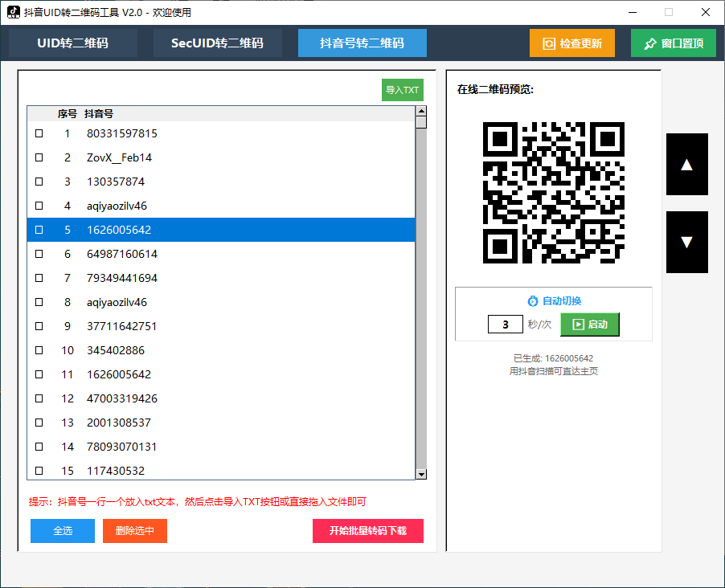
Task: Click the 导入TXT import button
Action: [x=402, y=90]
